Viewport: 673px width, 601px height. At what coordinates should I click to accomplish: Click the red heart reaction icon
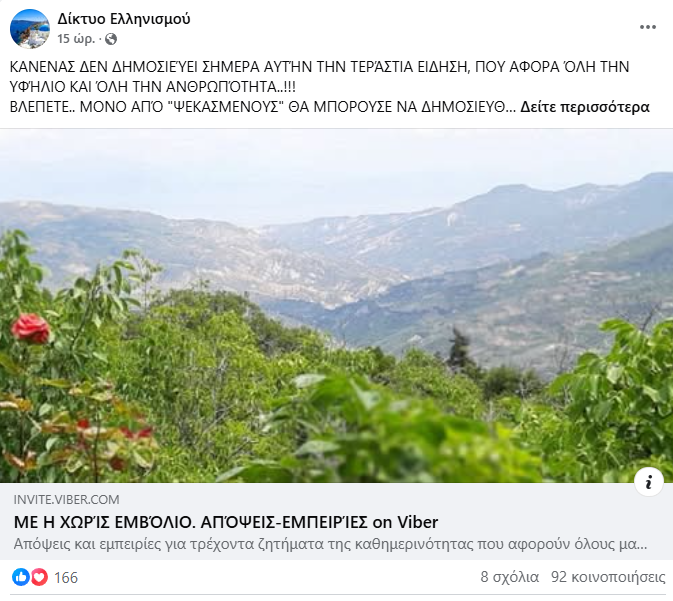click(x=39, y=577)
